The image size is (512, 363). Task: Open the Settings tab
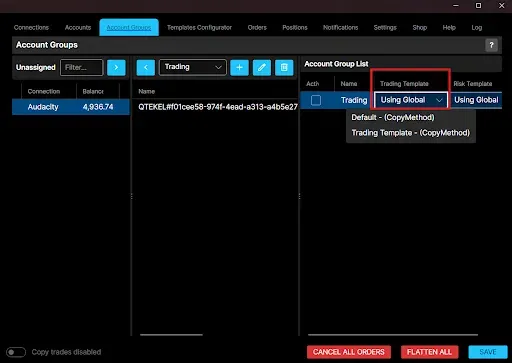pyautogui.click(x=385, y=28)
